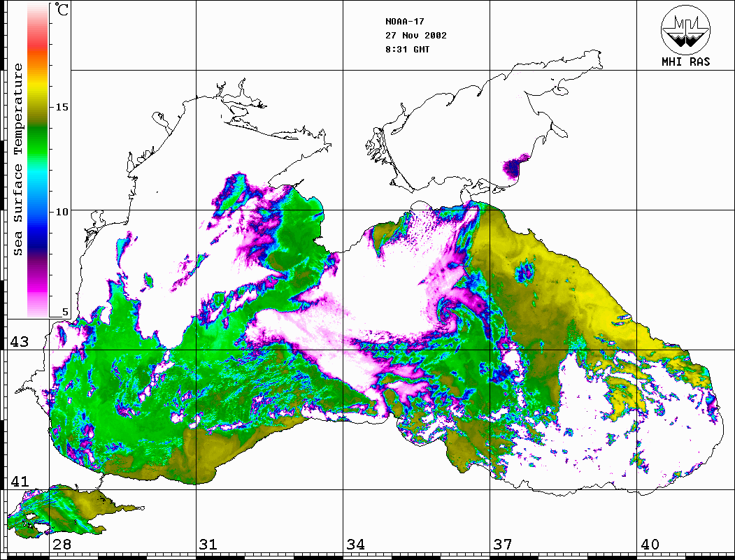Click longitude label 34

355,545
